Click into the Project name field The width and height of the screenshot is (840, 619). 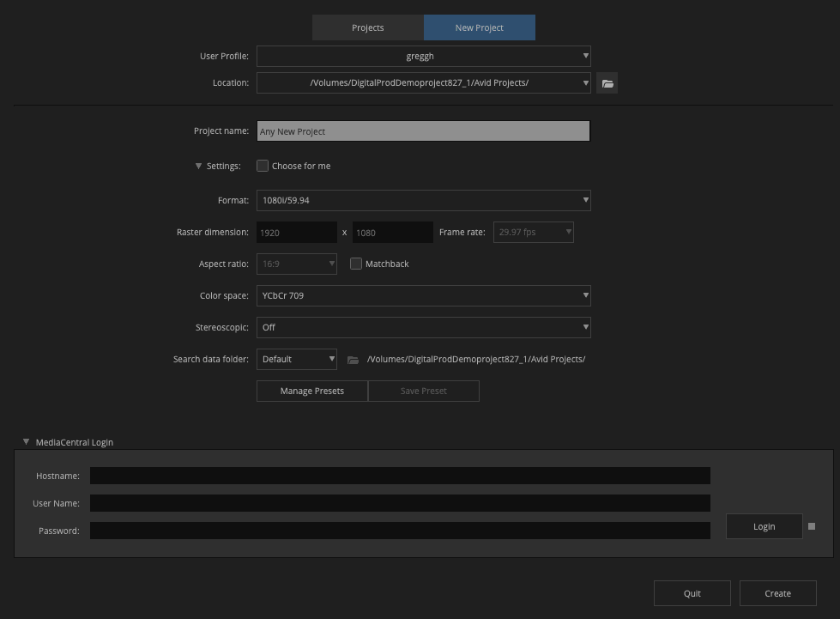(x=423, y=131)
